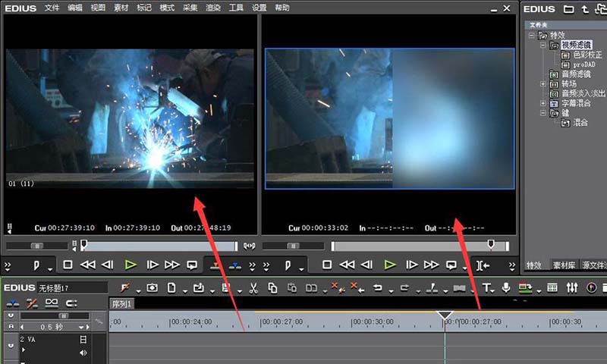Switch to the 素材库 tab
The image size is (607, 364).
(563, 265)
